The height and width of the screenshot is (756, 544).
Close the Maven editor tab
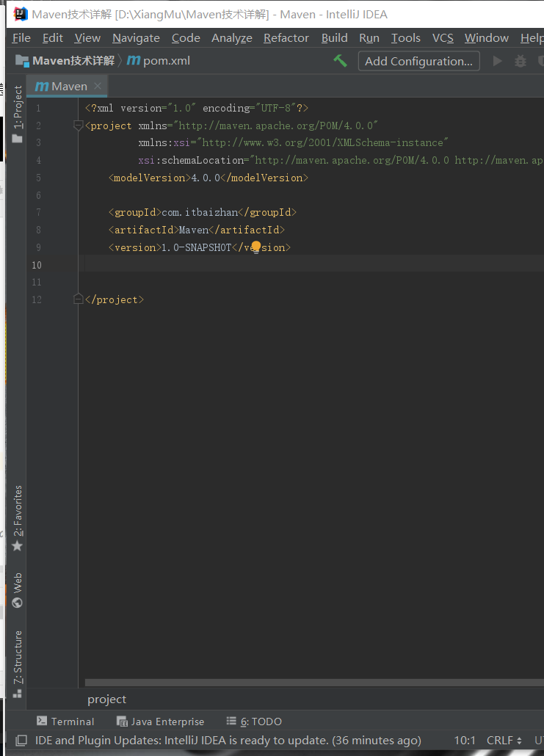[98, 86]
